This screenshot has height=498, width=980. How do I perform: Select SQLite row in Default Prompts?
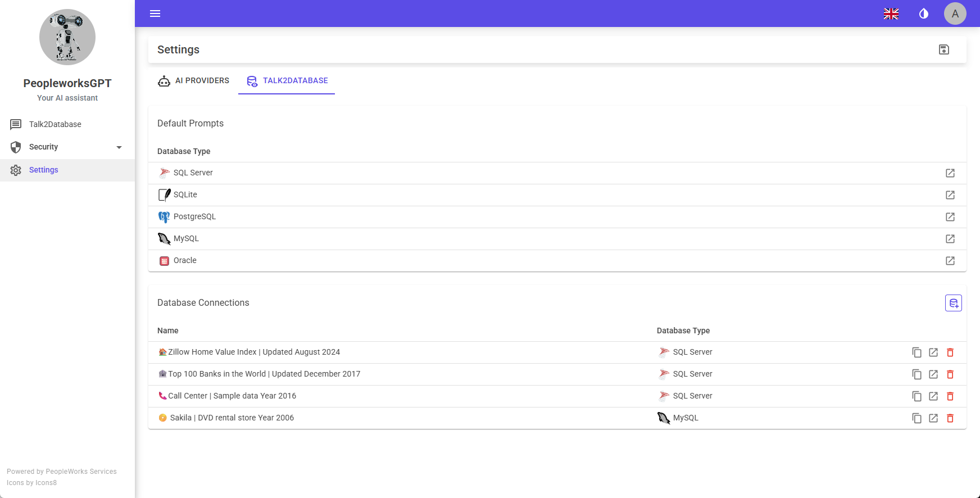click(557, 195)
